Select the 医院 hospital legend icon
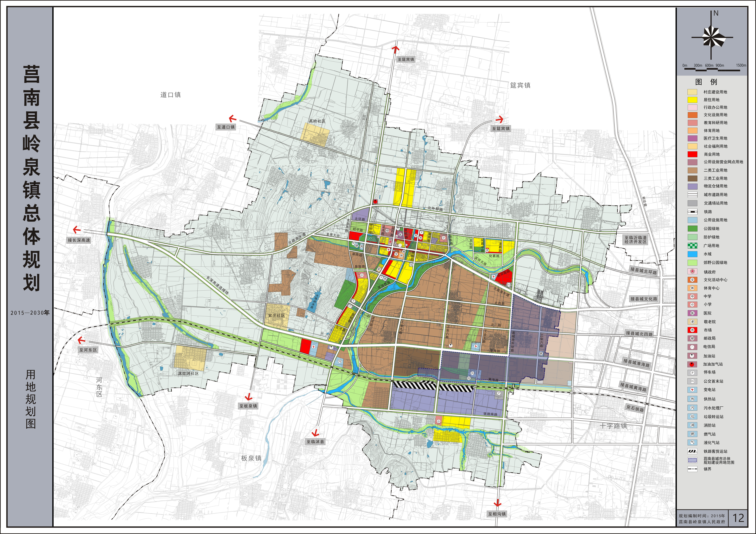756x534 pixels. tap(692, 313)
